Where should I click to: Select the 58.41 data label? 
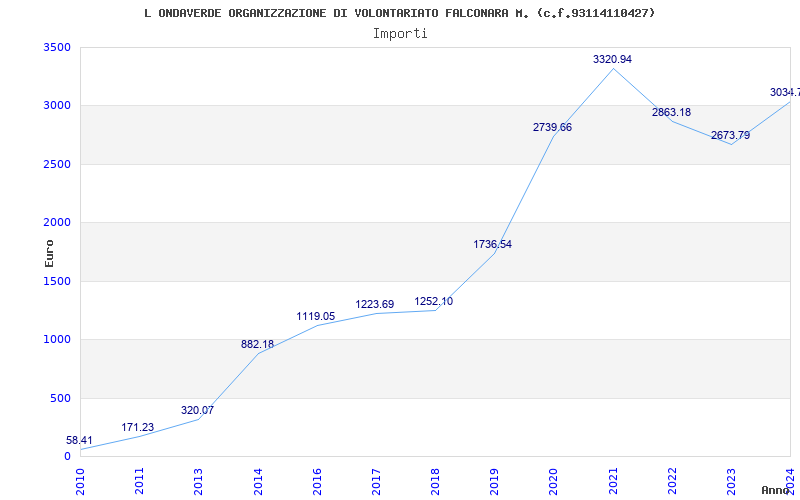click(x=79, y=440)
